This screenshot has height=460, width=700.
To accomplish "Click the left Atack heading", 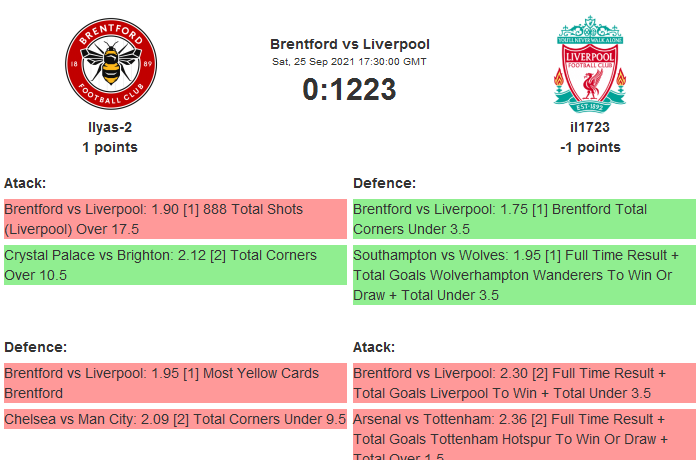I will coord(26,184).
